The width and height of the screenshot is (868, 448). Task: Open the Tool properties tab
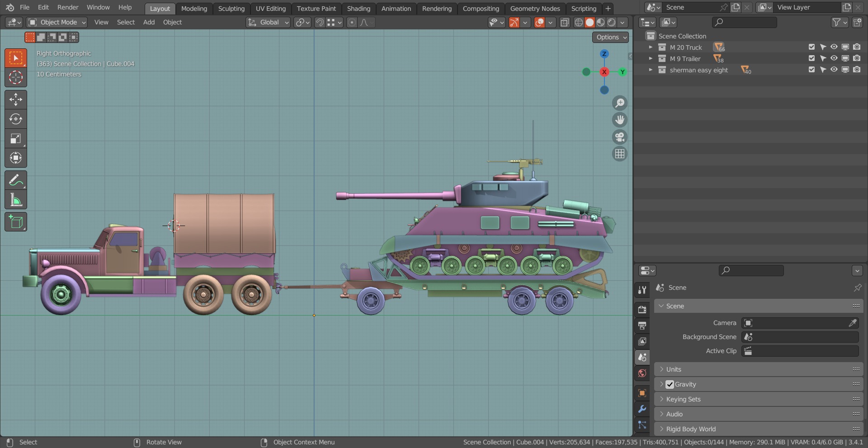click(x=642, y=290)
